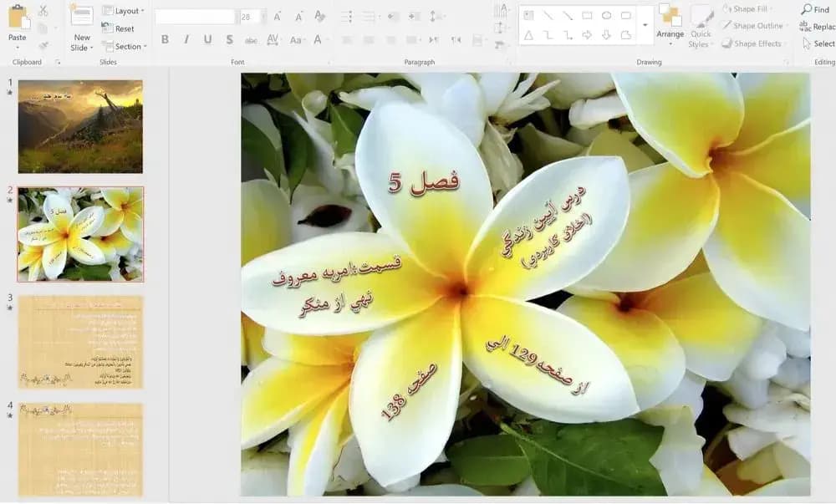Toggle Left-to-Right text direction
This screenshot has height=504, width=836.
(434, 40)
